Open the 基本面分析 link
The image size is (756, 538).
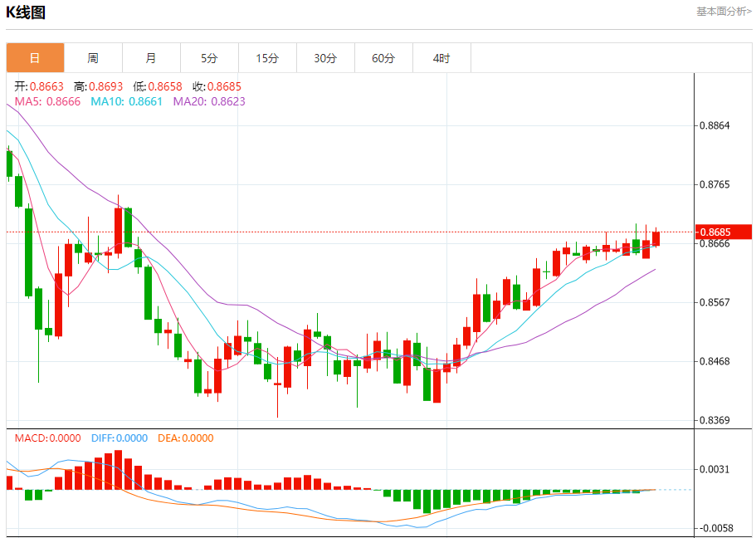click(724, 11)
